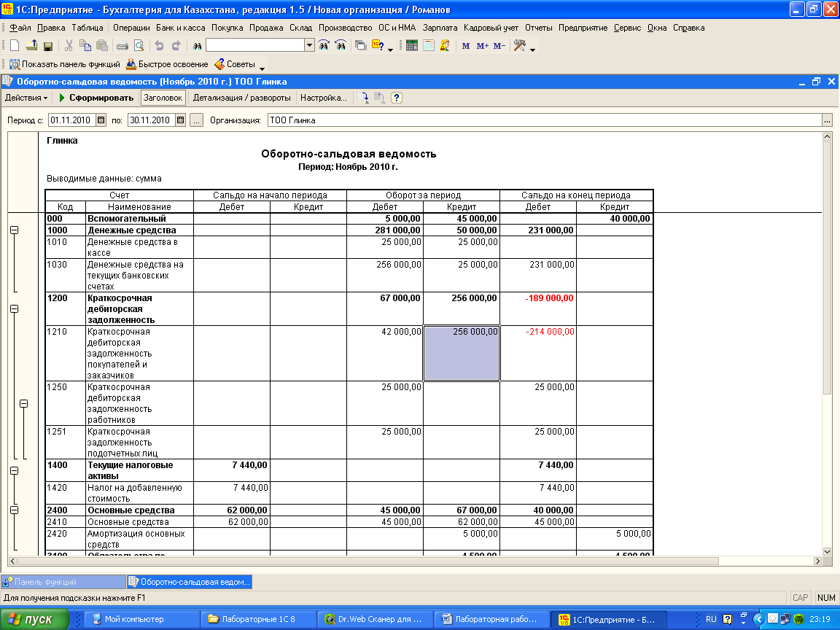Click the Советы button

point(235,64)
